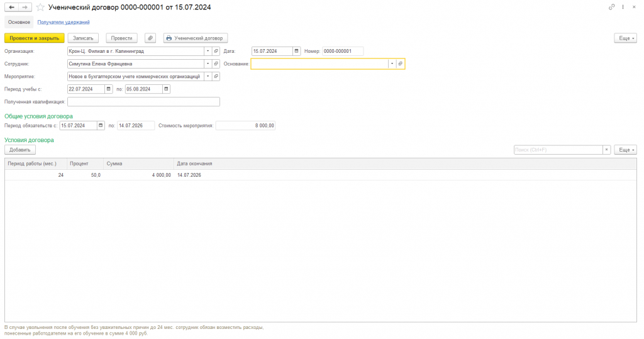The width and height of the screenshot is (644, 339).
Task: Open the Получатели удержаний tab link
Action: tap(64, 22)
